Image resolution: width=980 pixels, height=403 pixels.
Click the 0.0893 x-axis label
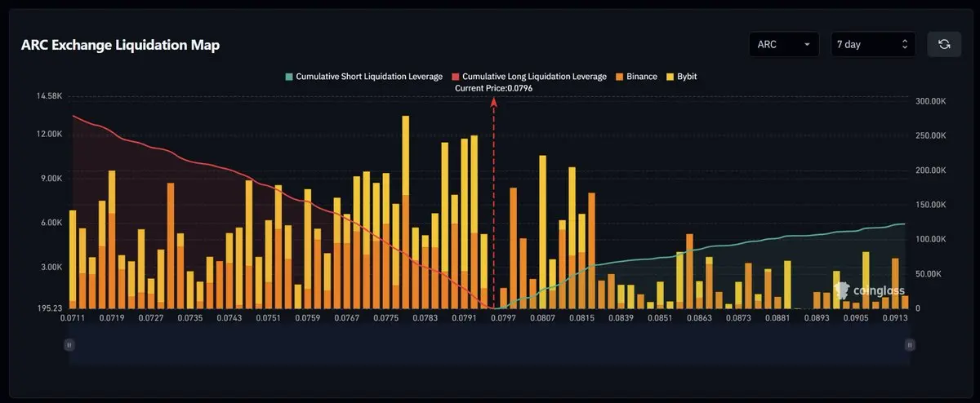(x=817, y=320)
